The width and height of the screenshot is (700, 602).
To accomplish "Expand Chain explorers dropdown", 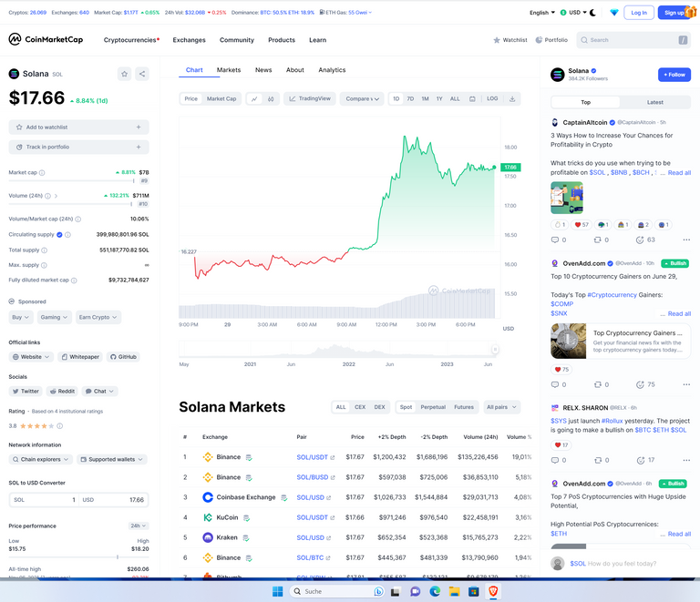I will point(41,459).
